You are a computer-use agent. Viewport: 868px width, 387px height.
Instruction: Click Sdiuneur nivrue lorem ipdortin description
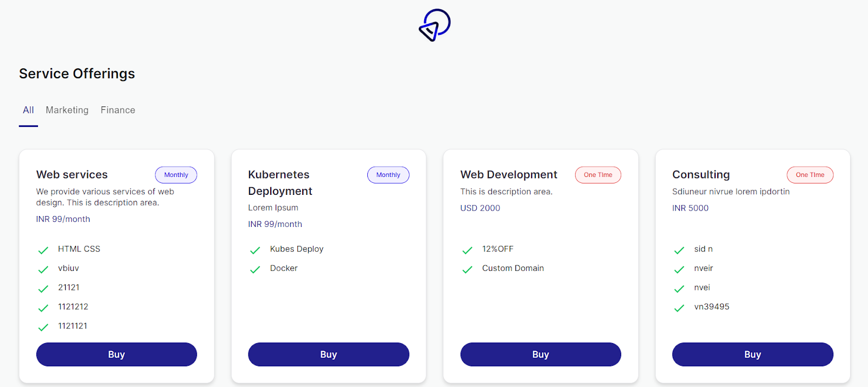[731, 192]
